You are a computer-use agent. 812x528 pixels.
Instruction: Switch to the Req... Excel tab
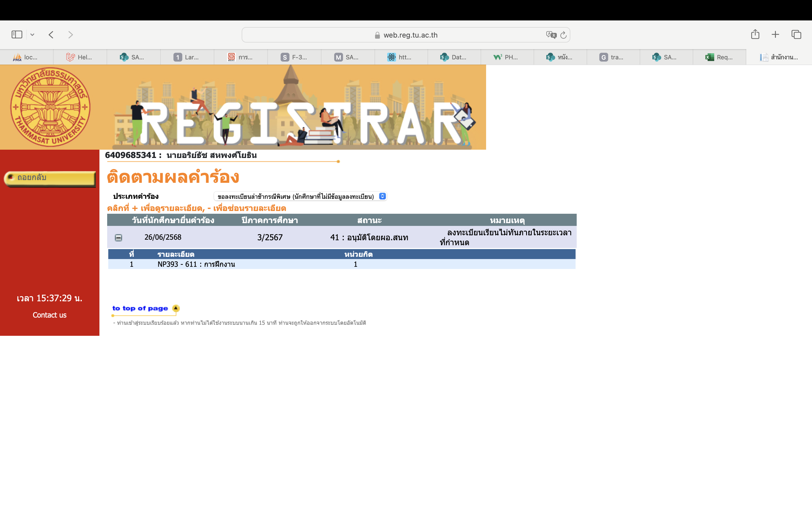tap(719, 57)
